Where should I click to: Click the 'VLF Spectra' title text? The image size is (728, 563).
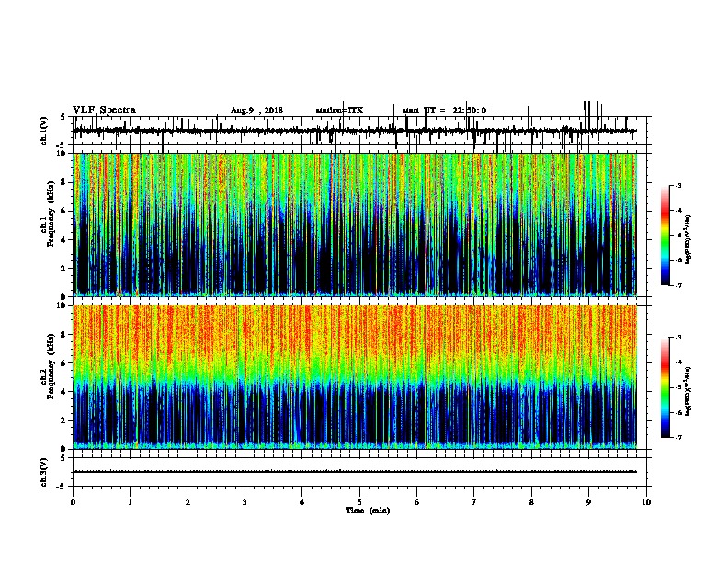pos(104,110)
